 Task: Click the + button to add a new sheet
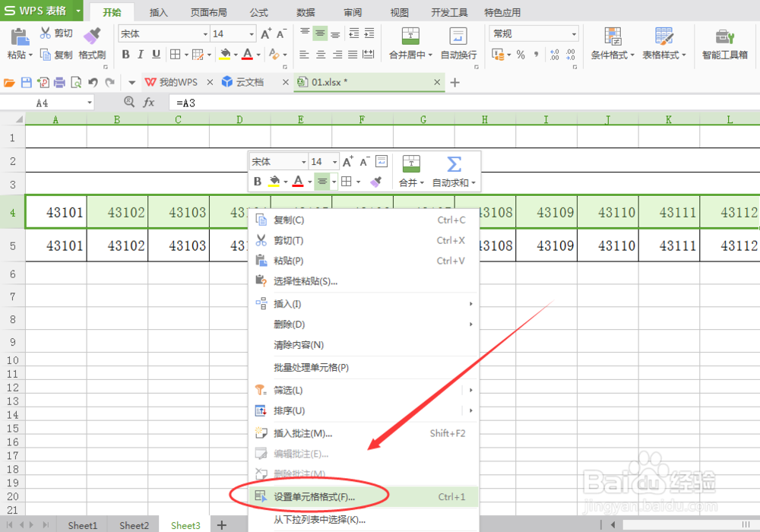pyautogui.click(x=221, y=524)
